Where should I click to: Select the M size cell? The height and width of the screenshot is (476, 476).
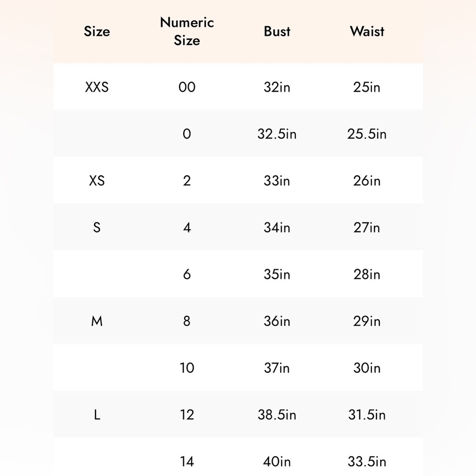click(97, 321)
